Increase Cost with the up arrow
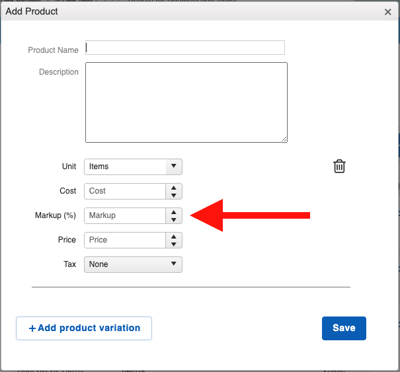This screenshot has height=372, width=400. 174,188
